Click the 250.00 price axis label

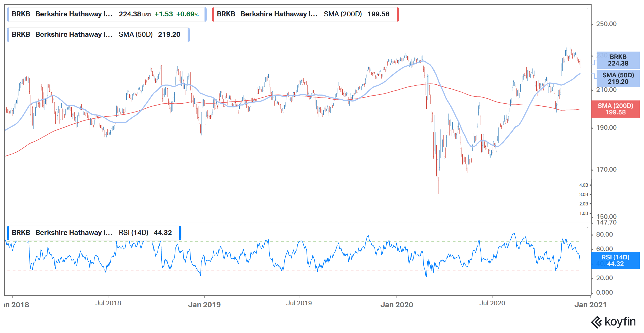(606, 24)
